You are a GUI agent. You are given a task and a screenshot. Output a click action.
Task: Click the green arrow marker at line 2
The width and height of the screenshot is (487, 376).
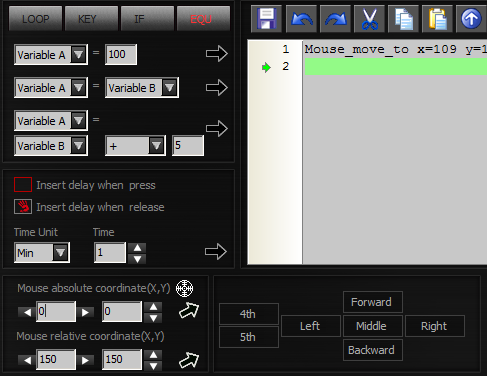(x=266, y=68)
